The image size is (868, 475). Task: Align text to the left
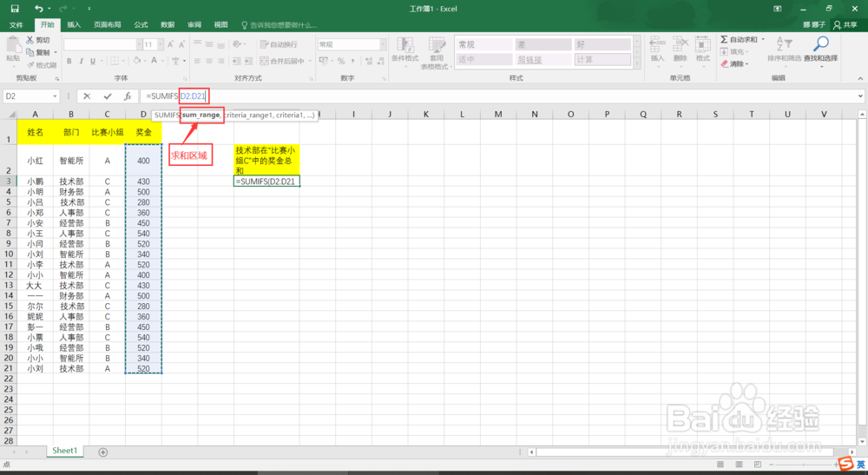pos(197,61)
